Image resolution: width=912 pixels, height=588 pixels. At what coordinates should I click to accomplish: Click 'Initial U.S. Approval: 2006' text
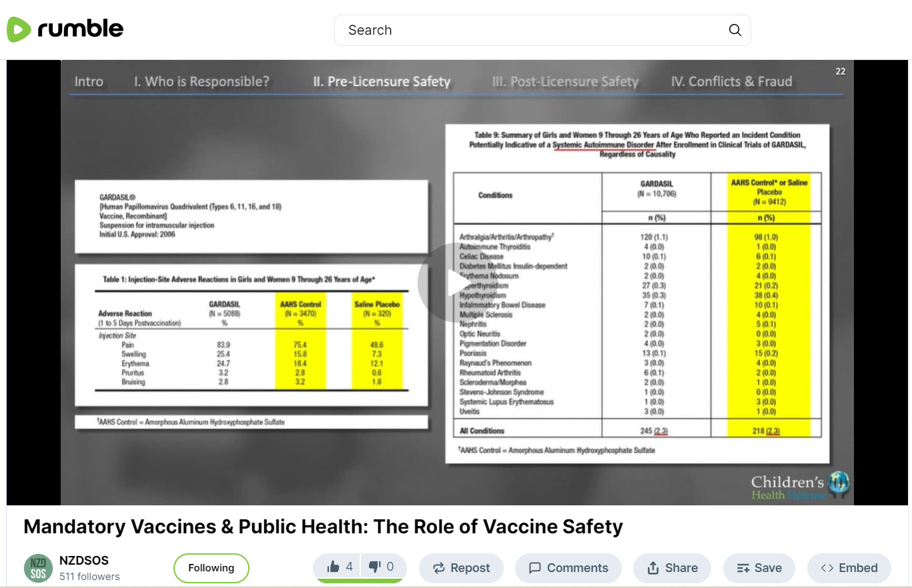pos(137,235)
